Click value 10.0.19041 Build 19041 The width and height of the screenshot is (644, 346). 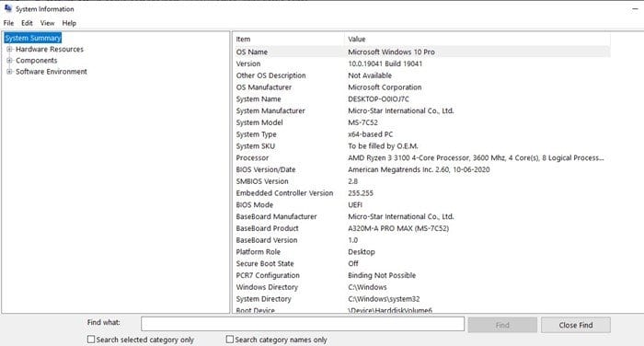click(x=385, y=63)
